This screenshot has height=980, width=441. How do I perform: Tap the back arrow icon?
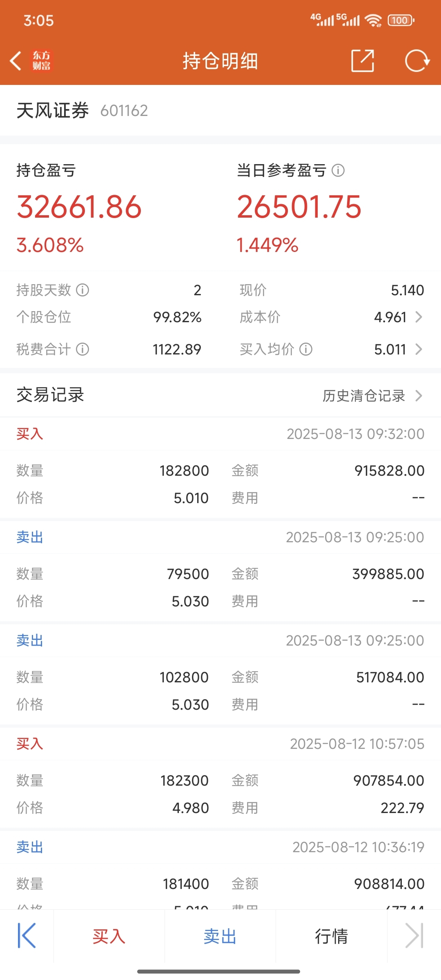(x=16, y=61)
